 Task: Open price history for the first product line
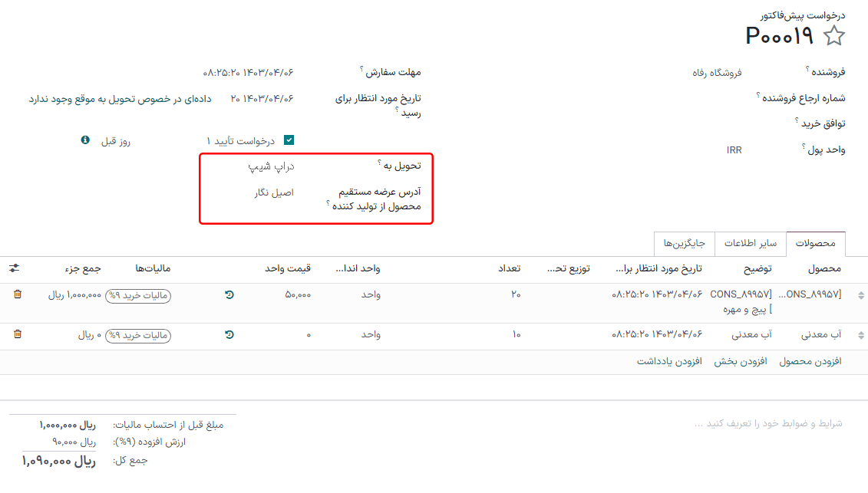pyautogui.click(x=229, y=294)
